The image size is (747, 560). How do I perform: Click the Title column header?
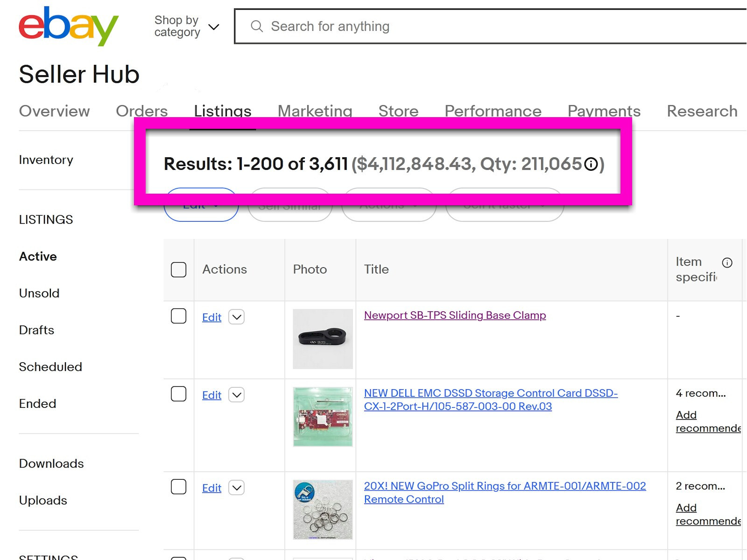click(376, 270)
